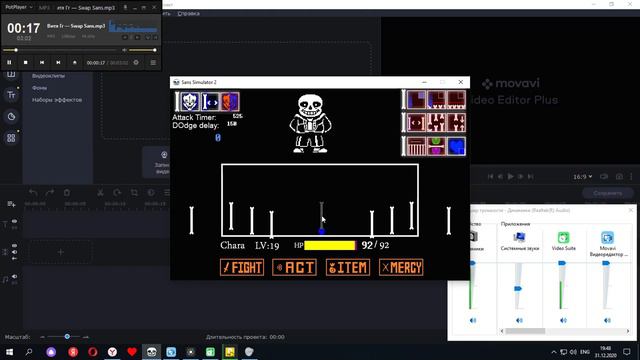Take a snapshot with camera icon in preview
This screenshot has width=640, height=360.
619,176
